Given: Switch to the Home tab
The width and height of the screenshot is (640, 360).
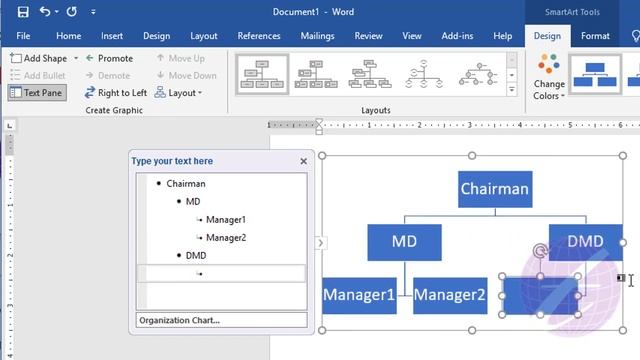Looking at the screenshot, I should pos(69,36).
